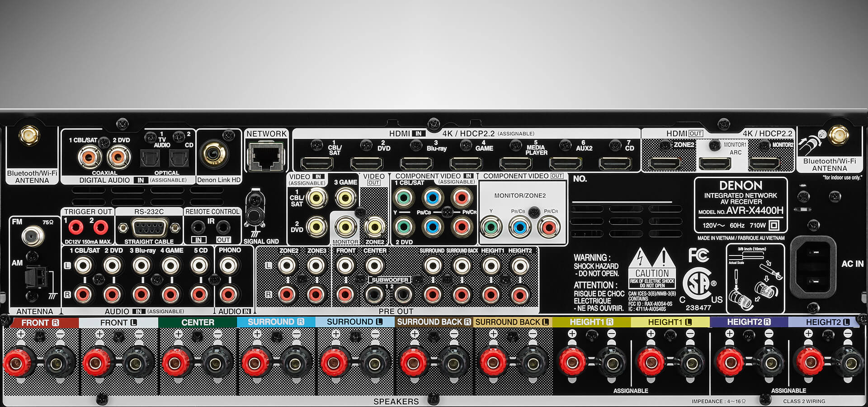The width and height of the screenshot is (868, 407).
Task: Click the HDMI OUT MONITOR2 port
Action: click(x=764, y=163)
